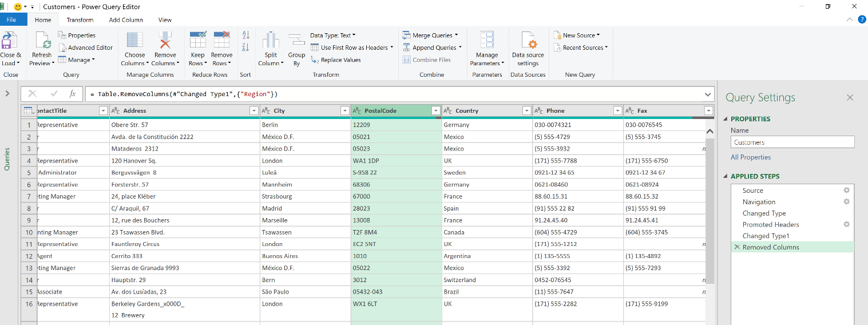Expand the Queries pane
The height and width of the screenshot is (325, 868).
point(7,93)
